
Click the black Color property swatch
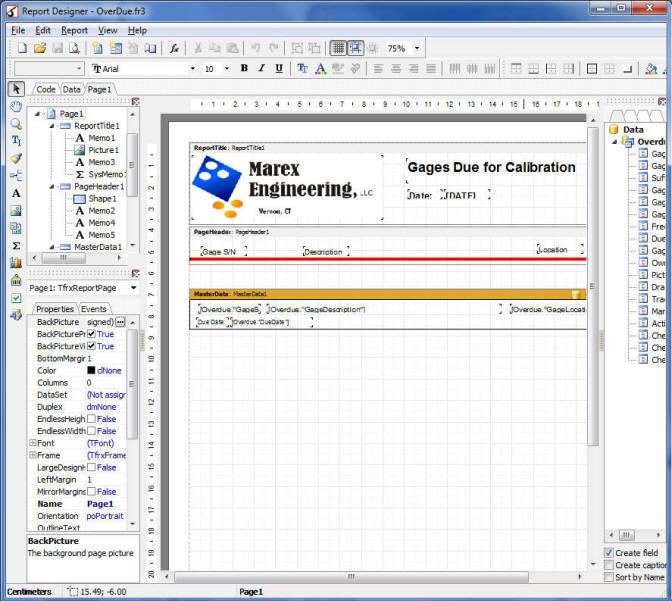[91, 371]
